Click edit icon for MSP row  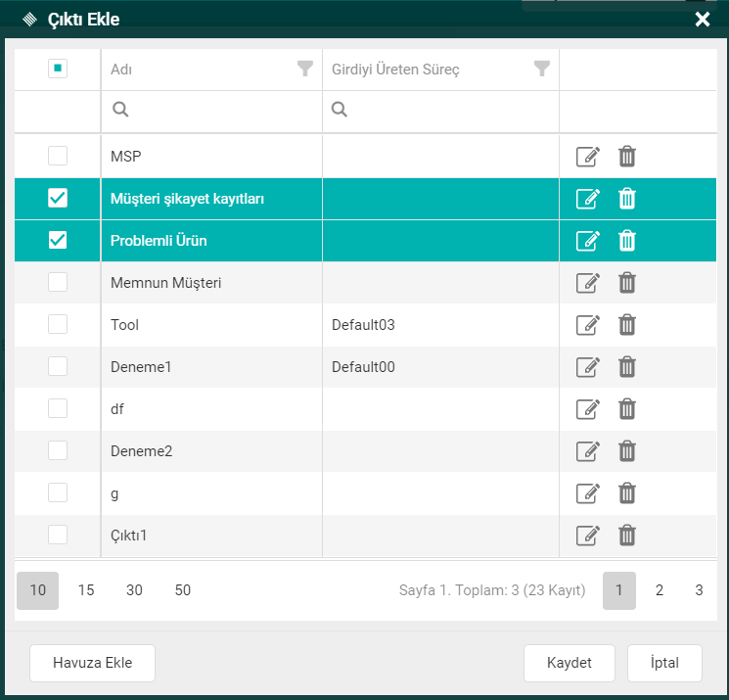587,157
